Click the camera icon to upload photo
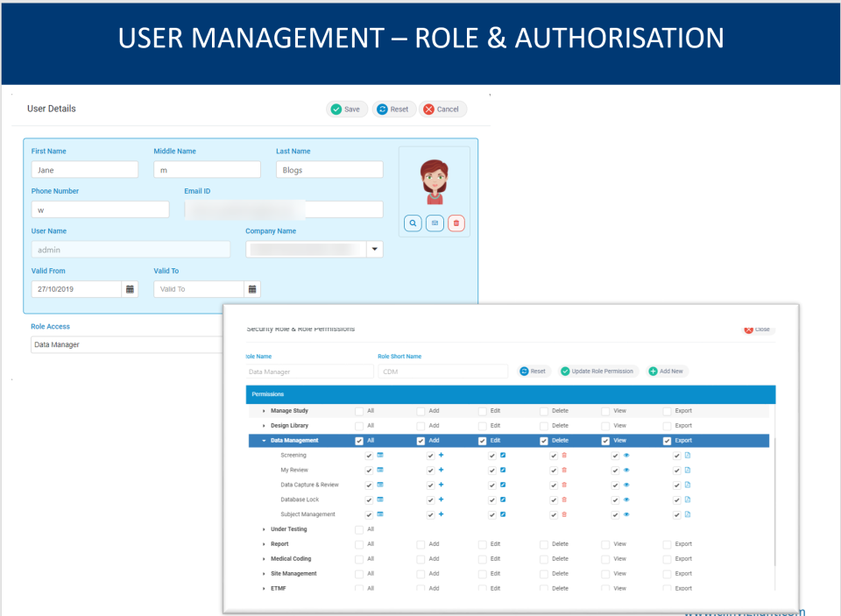Viewport: 841px width, 616px height. tap(435, 223)
